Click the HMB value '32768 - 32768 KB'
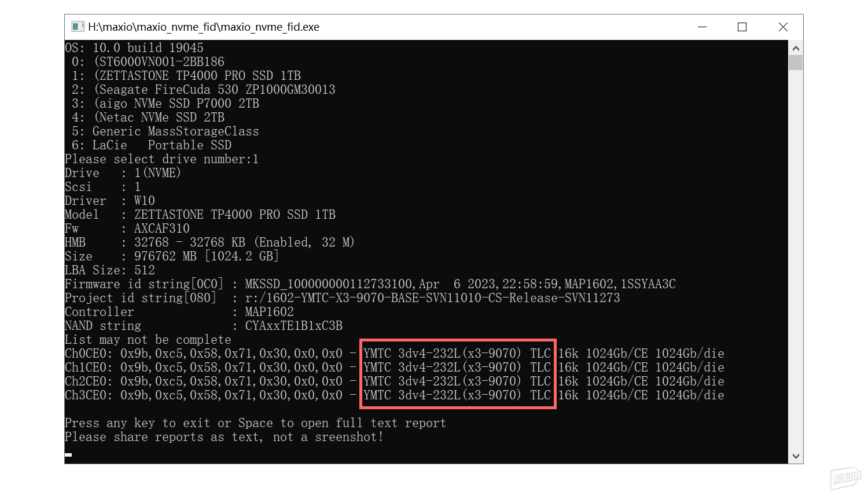Image resolution: width=868 pixels, height=496 pixels. (x=190, y=243)
